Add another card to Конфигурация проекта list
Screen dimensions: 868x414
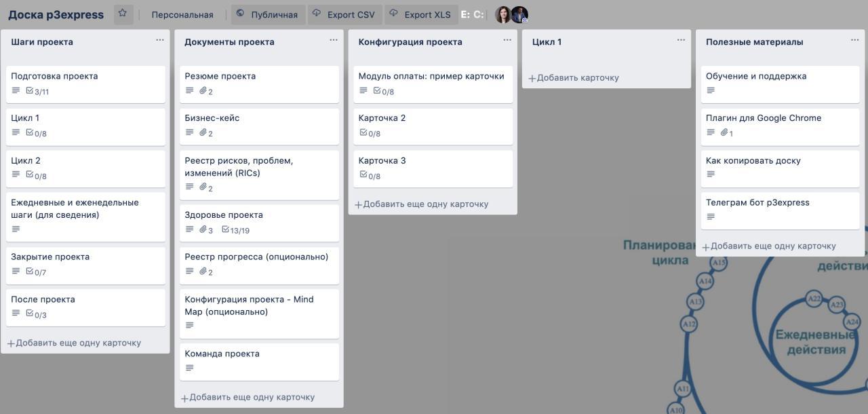pos(422,204)
